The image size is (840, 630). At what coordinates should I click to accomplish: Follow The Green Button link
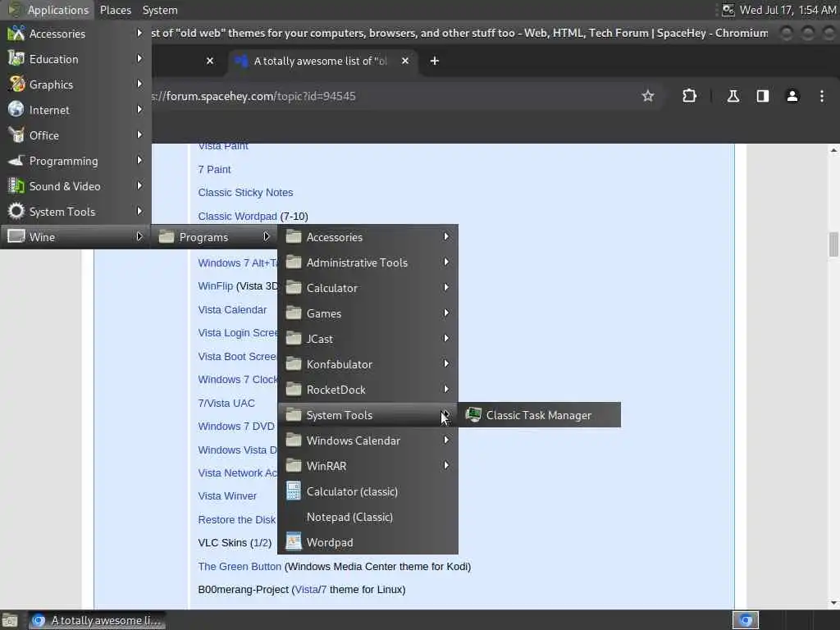240,566
